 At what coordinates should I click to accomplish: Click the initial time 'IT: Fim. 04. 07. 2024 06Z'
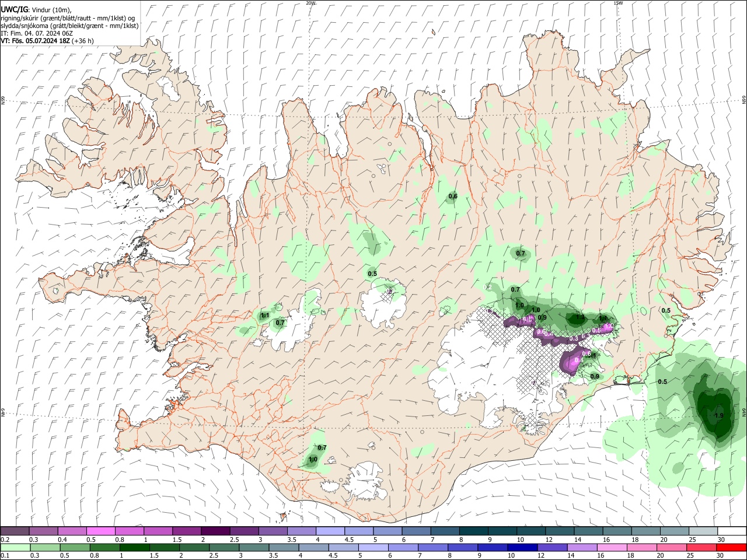coord(37,33)
